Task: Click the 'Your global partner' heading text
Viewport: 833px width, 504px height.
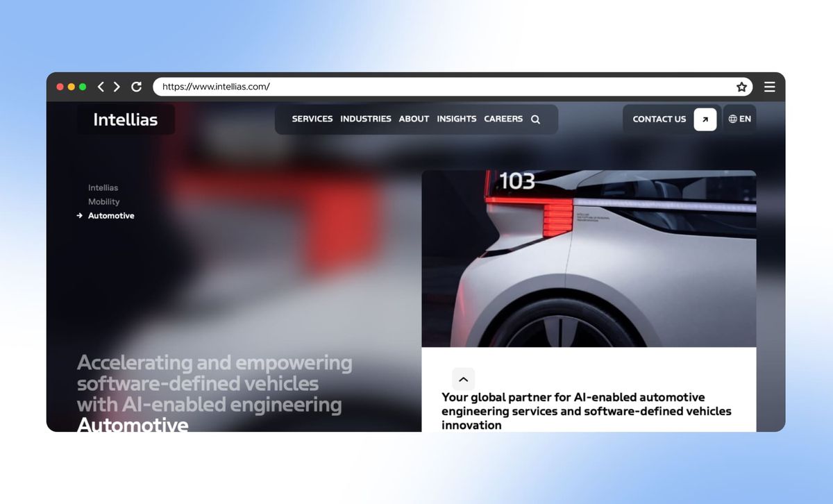Action: coord(587,411)
